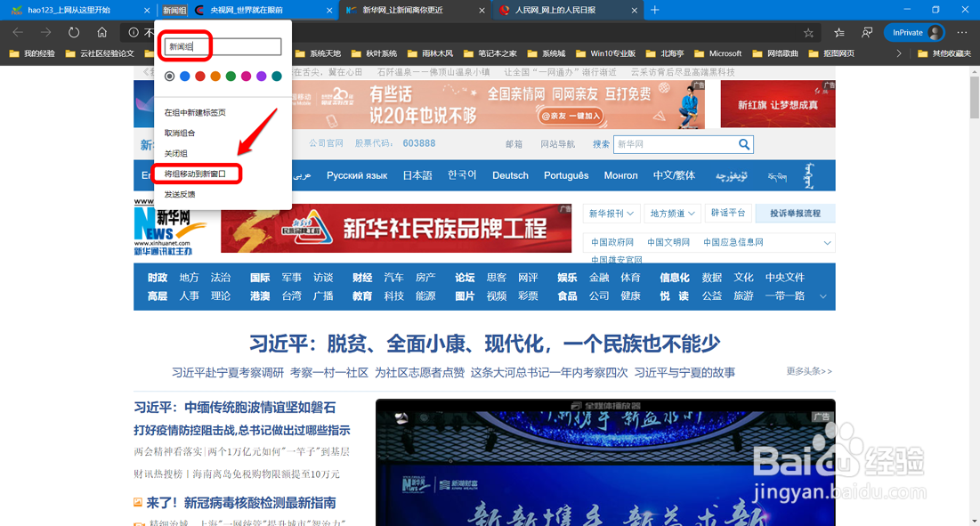Close the 央视网 tab
980x526 pixels.
pos(329,10)
